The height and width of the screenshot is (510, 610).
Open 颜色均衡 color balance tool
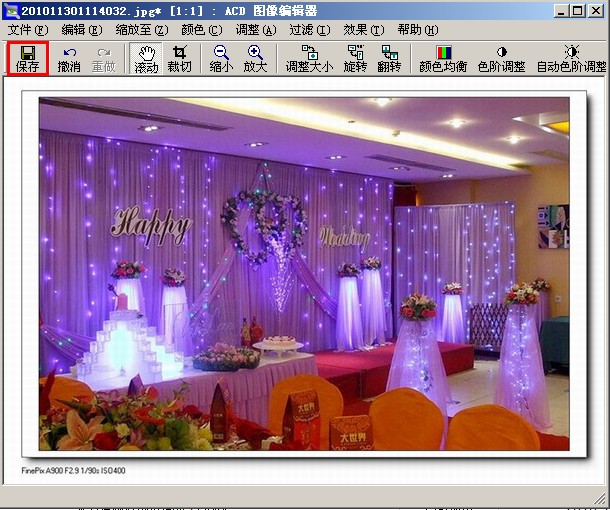[441, 59]
